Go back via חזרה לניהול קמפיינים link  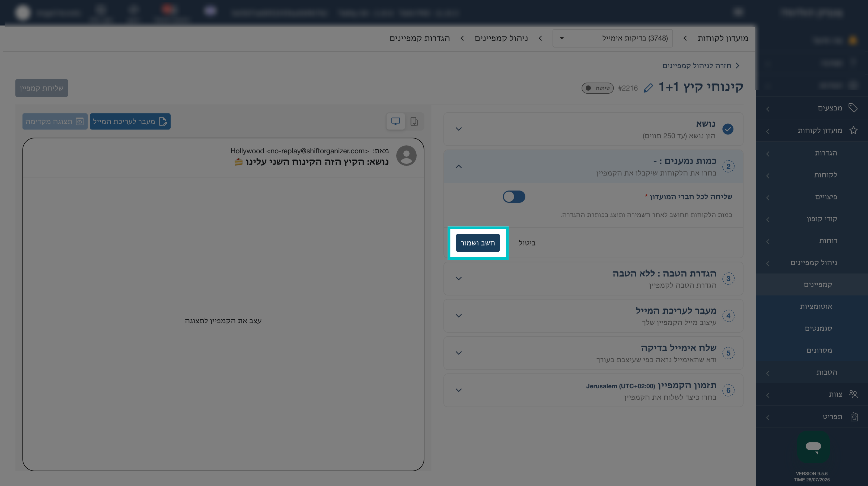click(x=701, y=65)
